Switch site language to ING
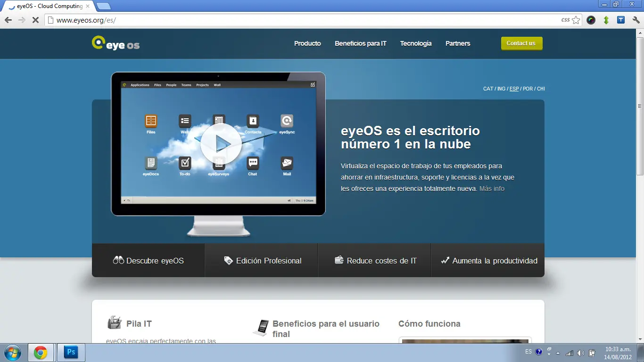 coord(501,89)
